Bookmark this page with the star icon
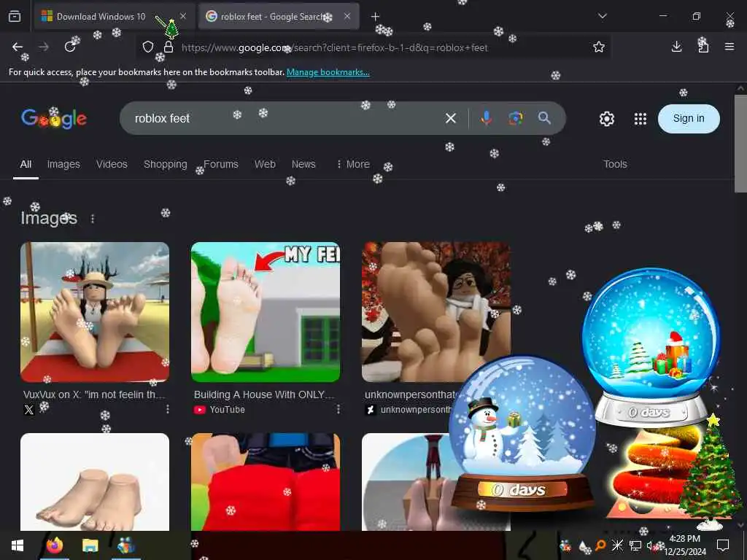This screenshot has width=747, height=560. pos(599,47)
